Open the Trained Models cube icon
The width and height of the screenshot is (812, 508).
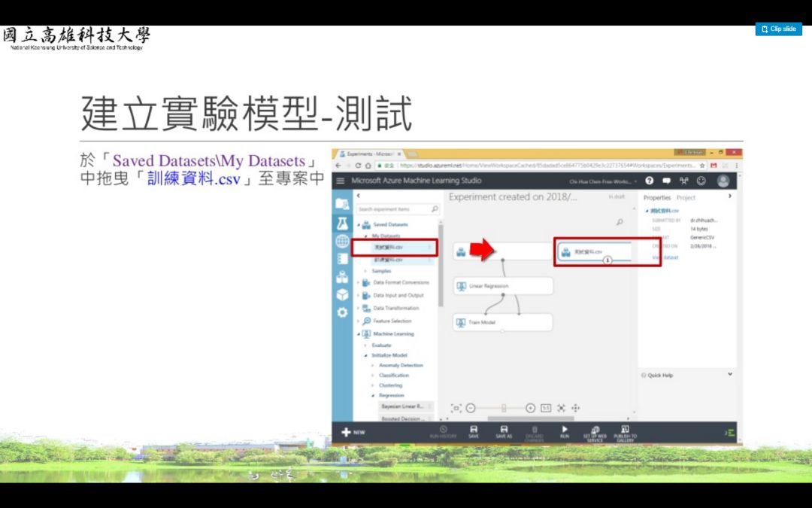(342, 294)
